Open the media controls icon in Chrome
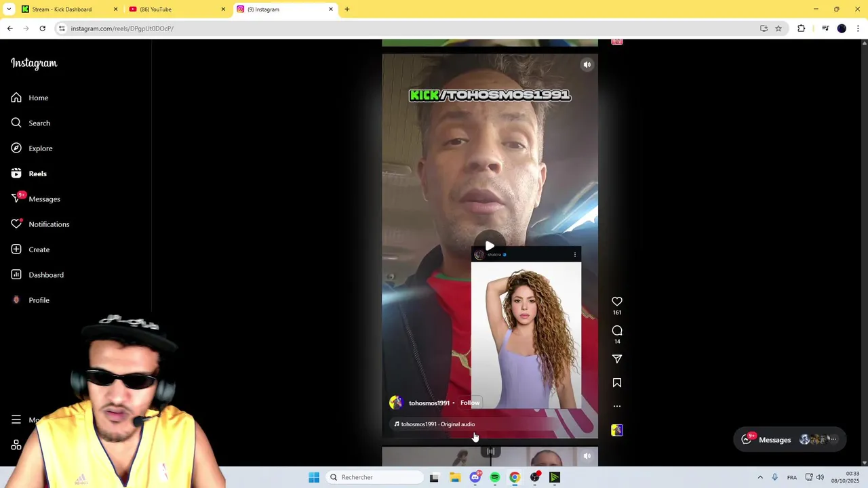 [x=825, y=28]
